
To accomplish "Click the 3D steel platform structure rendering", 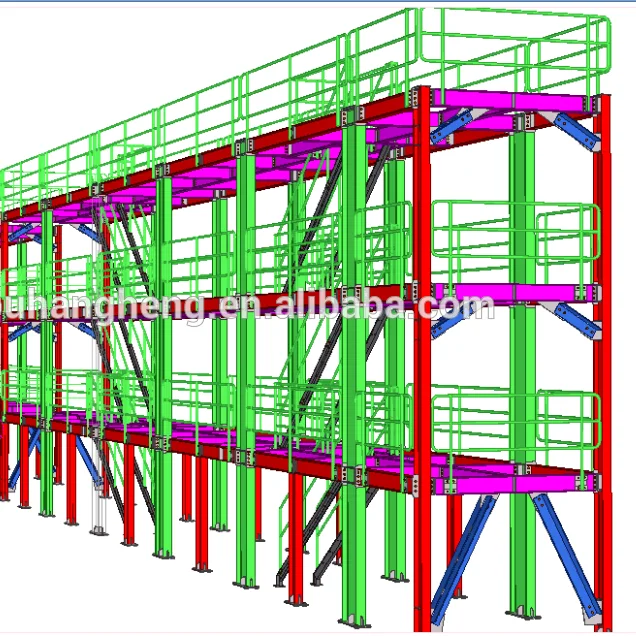I will (x=307, y=320).
